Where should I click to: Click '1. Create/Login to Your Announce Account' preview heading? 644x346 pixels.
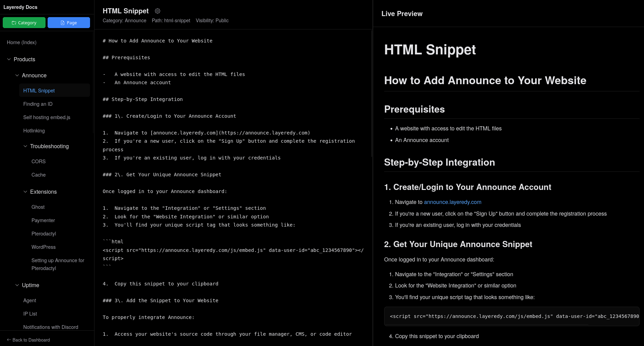(x=468, y=187)
